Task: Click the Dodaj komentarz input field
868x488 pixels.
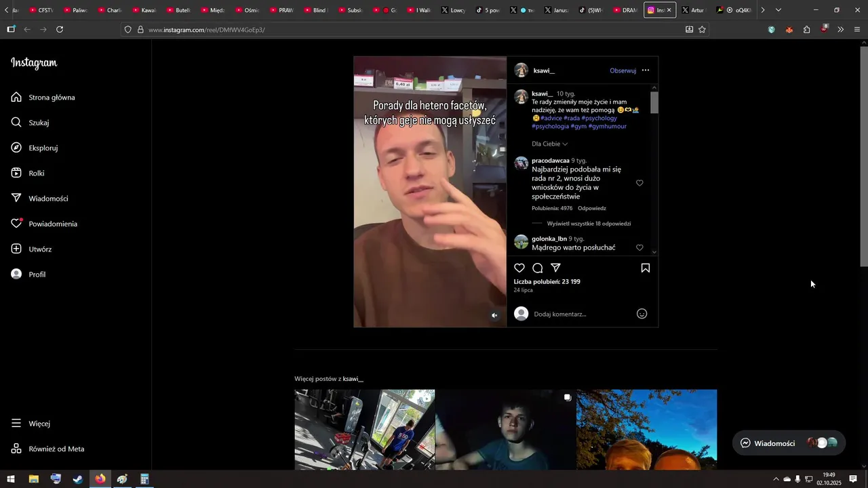Action: [582, 314]
